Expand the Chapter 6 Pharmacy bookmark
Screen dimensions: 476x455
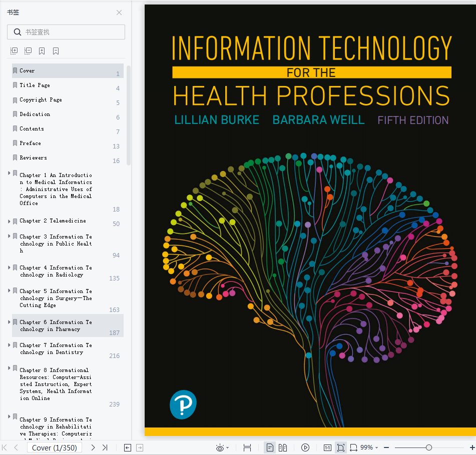point(9,322)
